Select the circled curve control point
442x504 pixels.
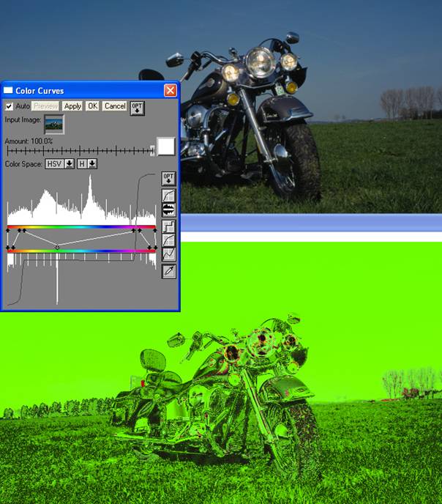coord(57,247)
